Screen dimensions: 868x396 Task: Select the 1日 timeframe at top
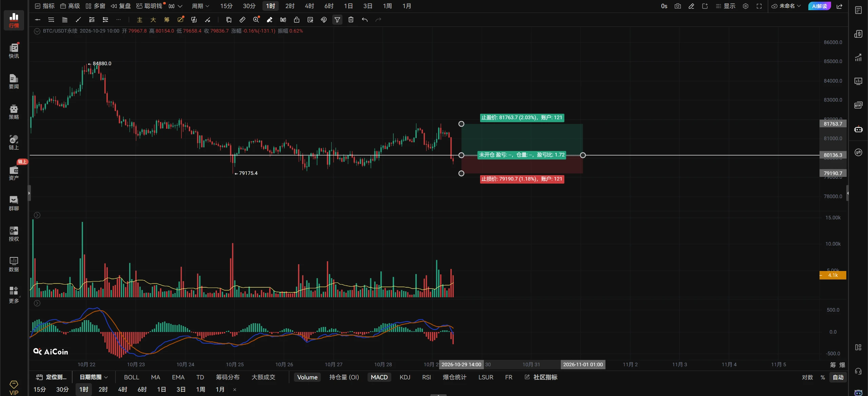[x=348, y=6]
